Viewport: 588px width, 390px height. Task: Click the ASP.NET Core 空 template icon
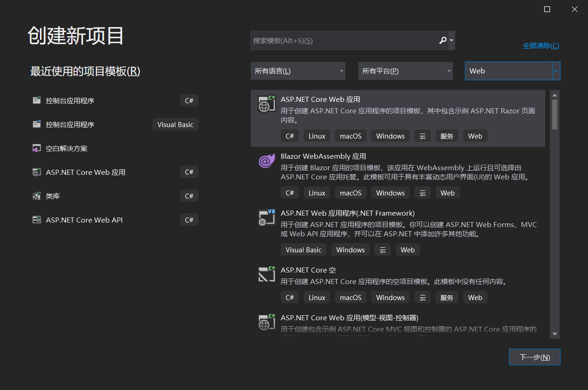(266, 274)
